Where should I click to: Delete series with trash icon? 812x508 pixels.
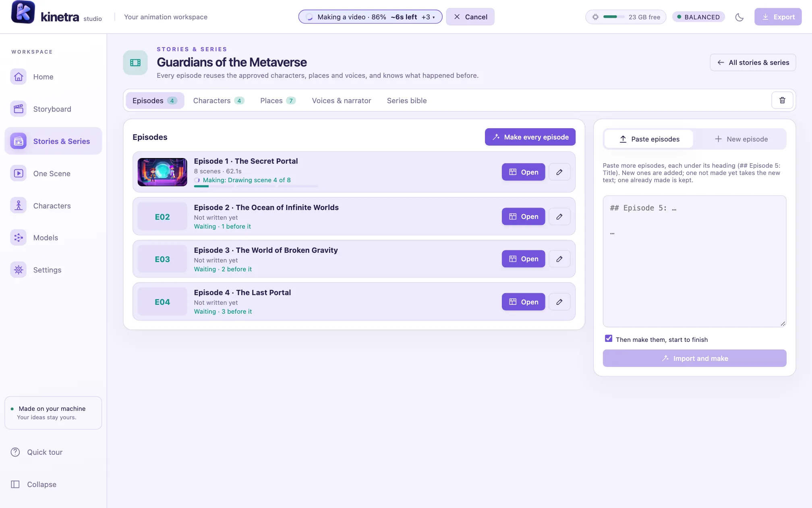pyautogui.click(x=782, y=100)
